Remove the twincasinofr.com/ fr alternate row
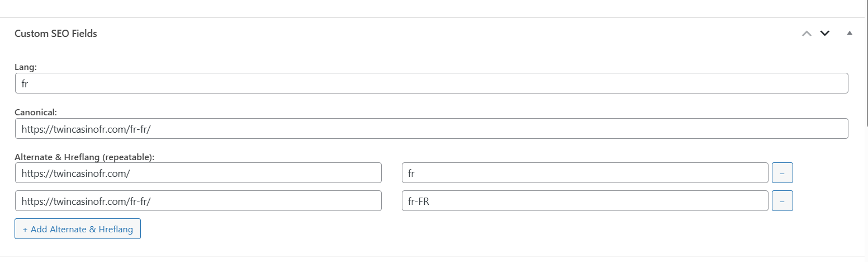Screen dimensions: 868x262 [x=782, y=173]
